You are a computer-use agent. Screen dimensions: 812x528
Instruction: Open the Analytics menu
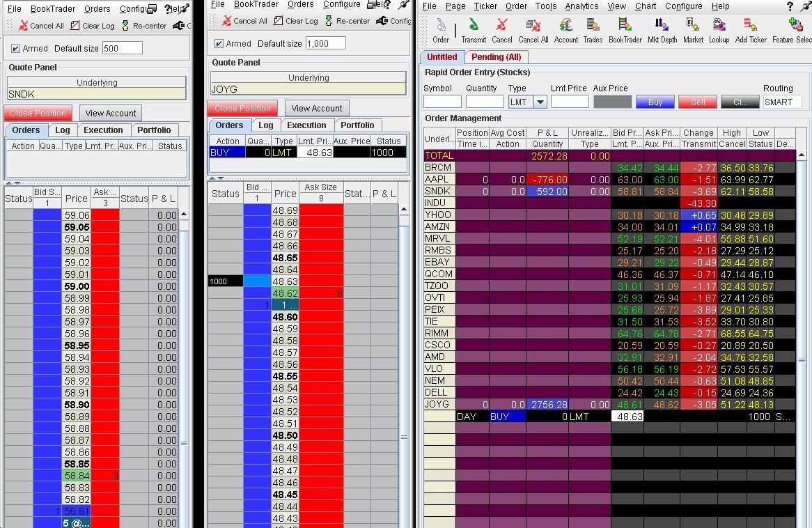click(581, 6)
